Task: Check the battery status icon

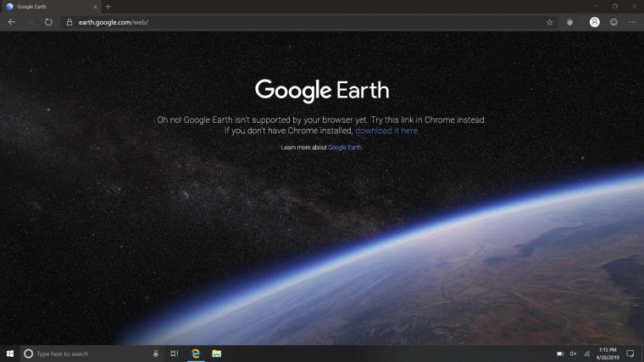Action: coord(560,354)
